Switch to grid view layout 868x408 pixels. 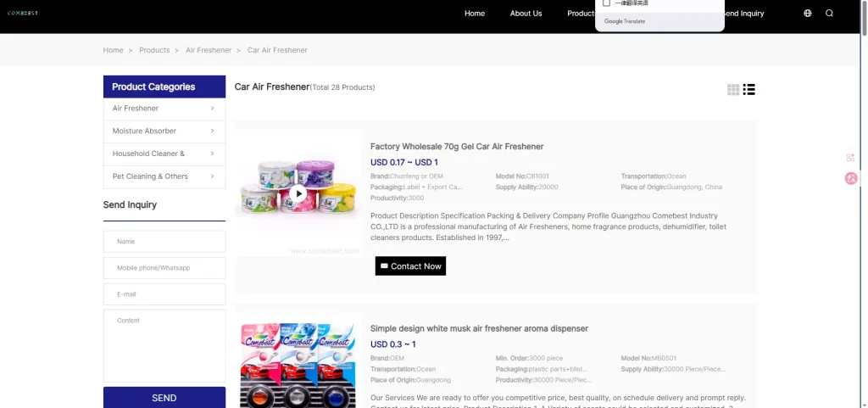(733, 90)
